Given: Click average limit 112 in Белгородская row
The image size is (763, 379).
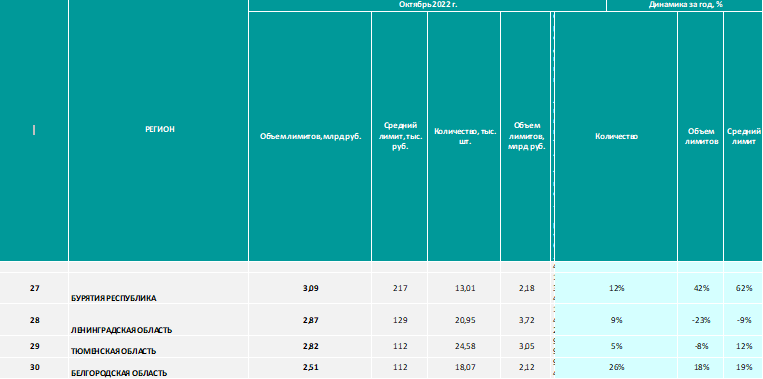Looking at the screenshot, I should click(400, 368).
